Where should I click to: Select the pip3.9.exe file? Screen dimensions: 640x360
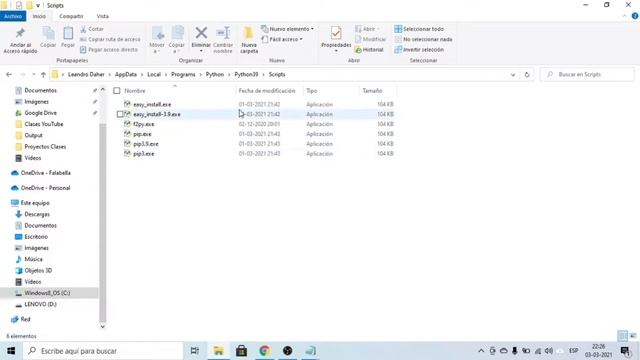tap(145, 144)
